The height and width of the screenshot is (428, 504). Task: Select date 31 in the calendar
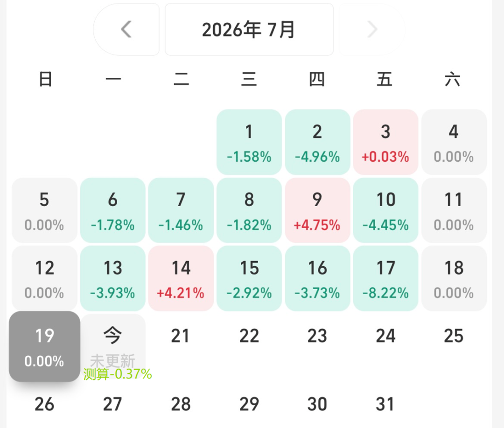pyautogui.click(x=385, y=404)
